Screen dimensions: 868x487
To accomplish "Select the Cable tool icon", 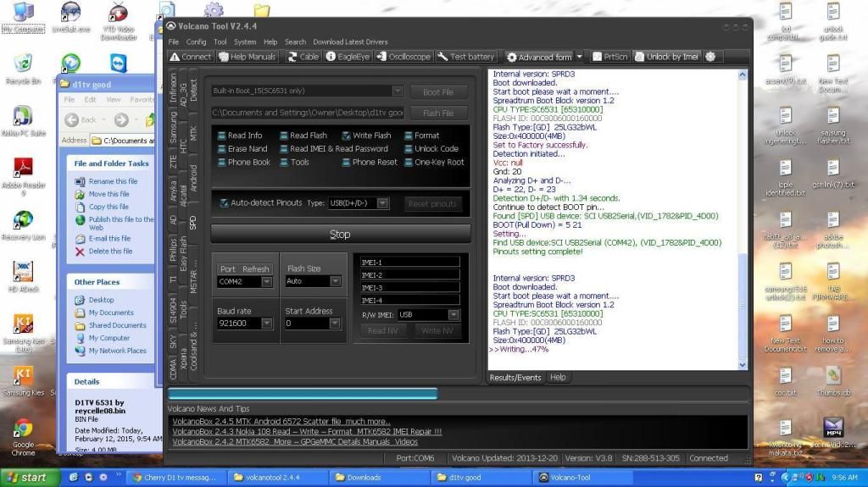I will (303, 57).
